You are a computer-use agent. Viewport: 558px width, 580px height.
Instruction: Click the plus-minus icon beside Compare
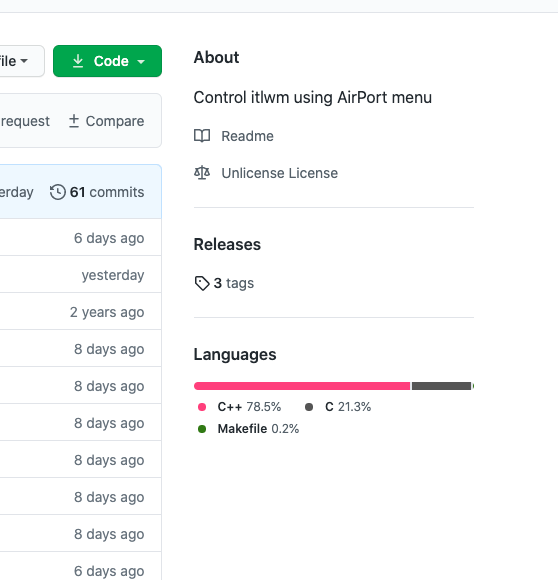(x=74, y=121)
